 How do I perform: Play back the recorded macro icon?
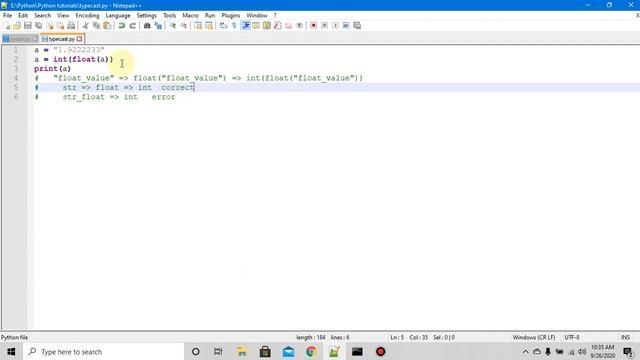point(335,26)
